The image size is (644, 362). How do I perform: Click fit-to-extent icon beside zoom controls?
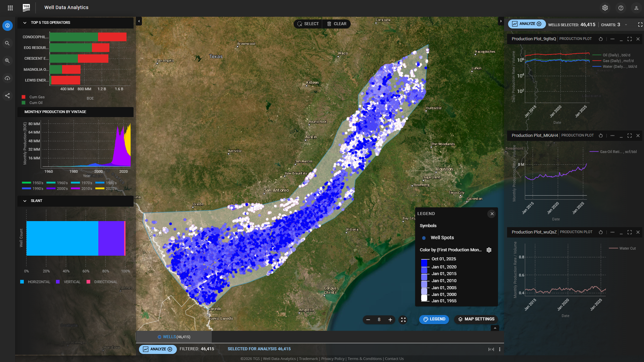(x=403, y=320)
